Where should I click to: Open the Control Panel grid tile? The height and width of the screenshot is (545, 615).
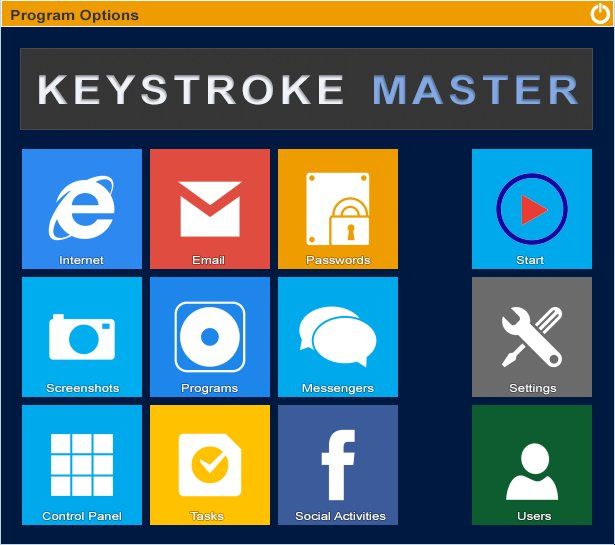point(82,465)
